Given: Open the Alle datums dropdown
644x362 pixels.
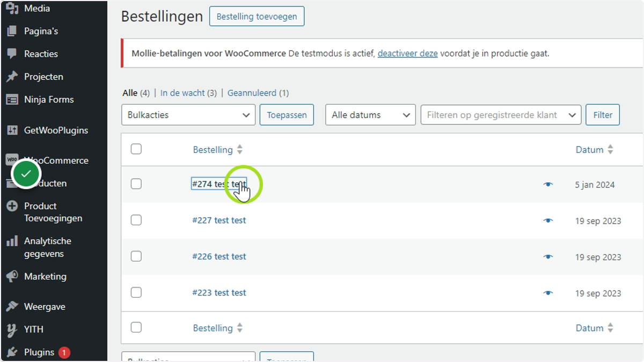Looking at the screenshot, I should coord(370,115).
